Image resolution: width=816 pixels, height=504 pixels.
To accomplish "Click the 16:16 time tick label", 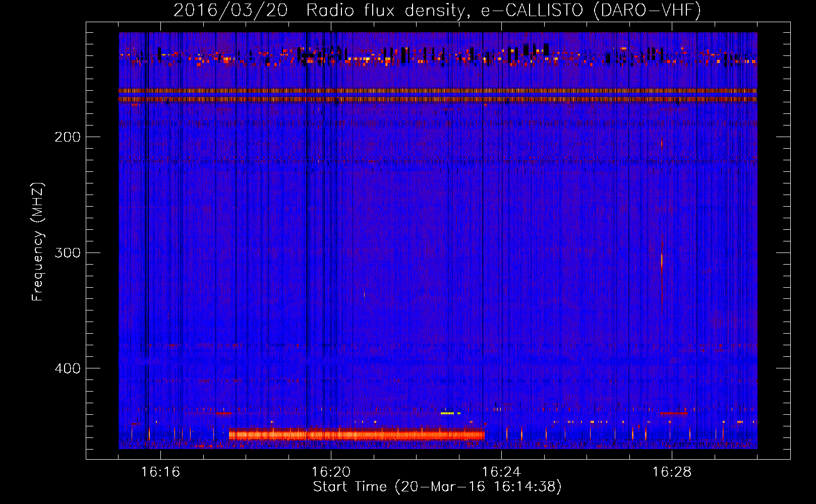I will coord(160,472).
